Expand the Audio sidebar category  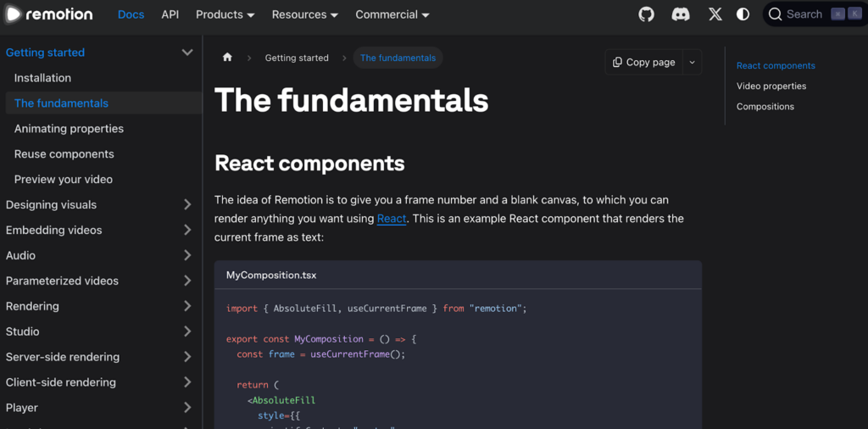[187, 255]
